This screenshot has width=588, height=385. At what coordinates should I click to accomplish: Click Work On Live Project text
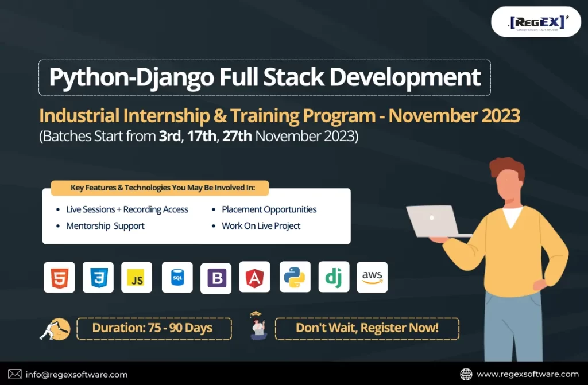pyautogui.click(x=261, y=226)
